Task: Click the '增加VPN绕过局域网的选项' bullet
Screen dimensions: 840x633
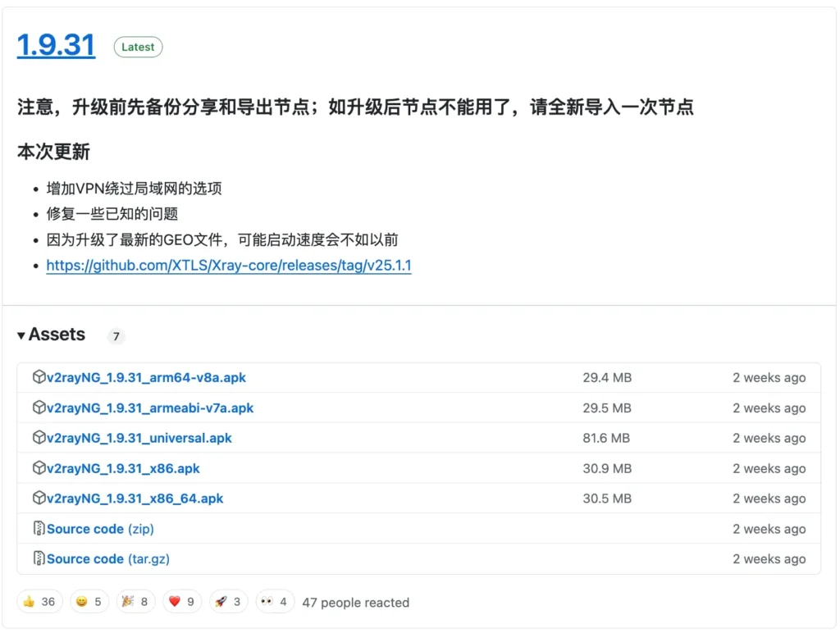Action: point(134,189)
